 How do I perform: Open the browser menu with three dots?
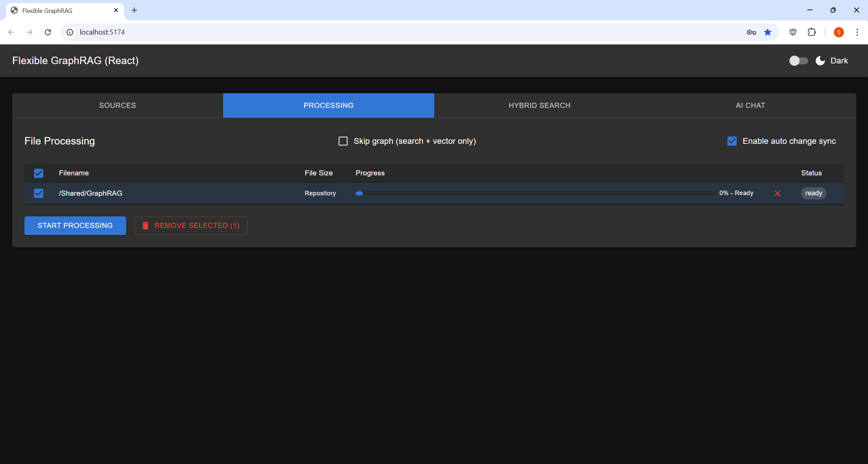coord(857,32)
